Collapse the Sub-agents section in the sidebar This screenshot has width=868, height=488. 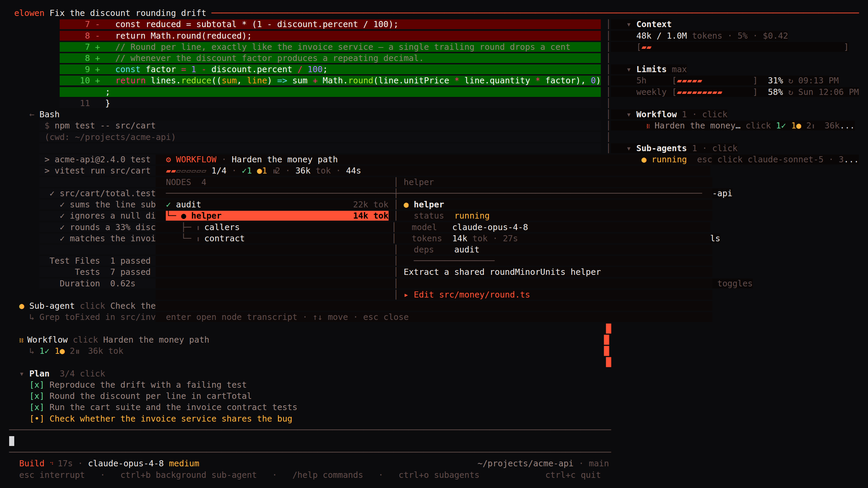pyautogui.click(x=629, y=148)
